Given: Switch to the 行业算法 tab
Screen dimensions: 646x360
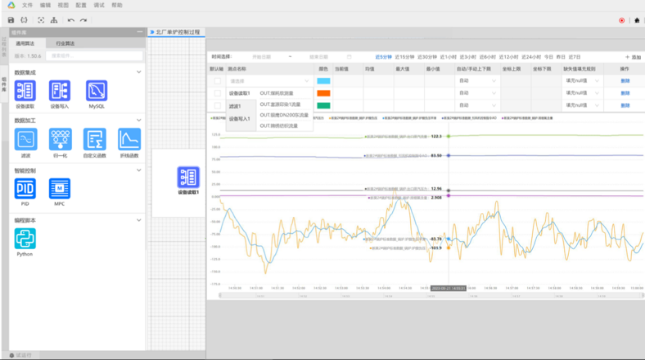Looking at the screenshot, I should point(65,43).
